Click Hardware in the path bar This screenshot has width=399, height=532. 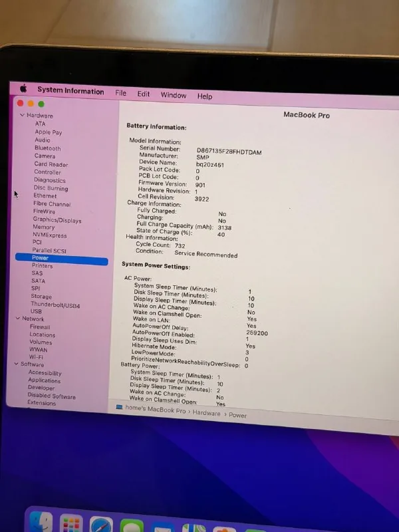tap(206, 413)
